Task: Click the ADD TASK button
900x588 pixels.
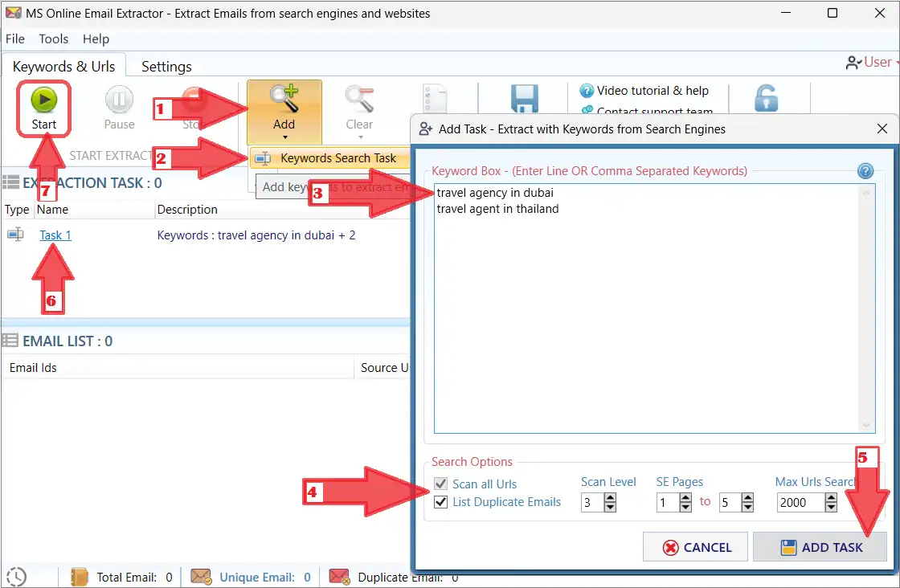Action: pos(820,547)
